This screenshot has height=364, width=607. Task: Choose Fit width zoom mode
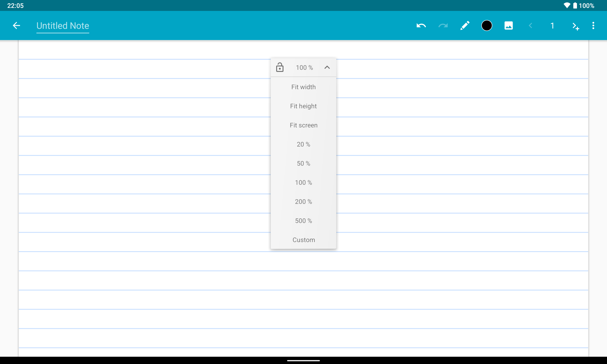[x=303, y=87]
